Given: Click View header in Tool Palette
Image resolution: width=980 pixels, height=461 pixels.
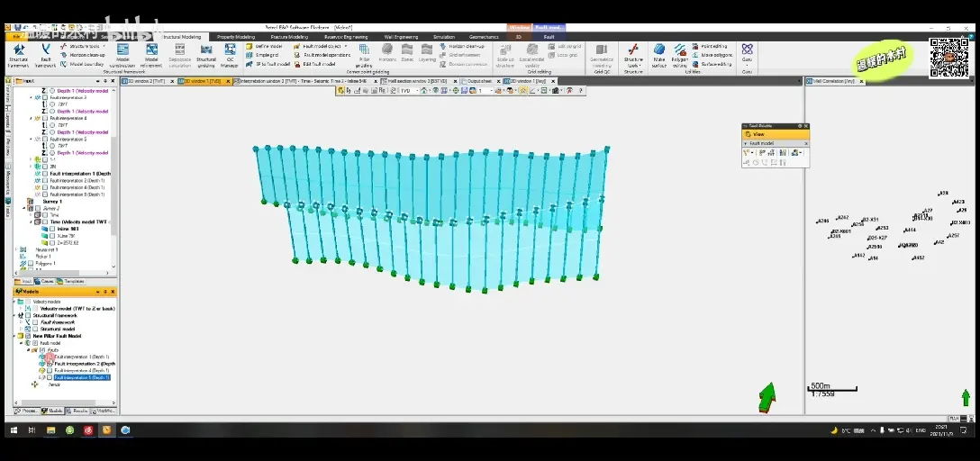Looking at the screenshot, I should [x=775, y=133].
